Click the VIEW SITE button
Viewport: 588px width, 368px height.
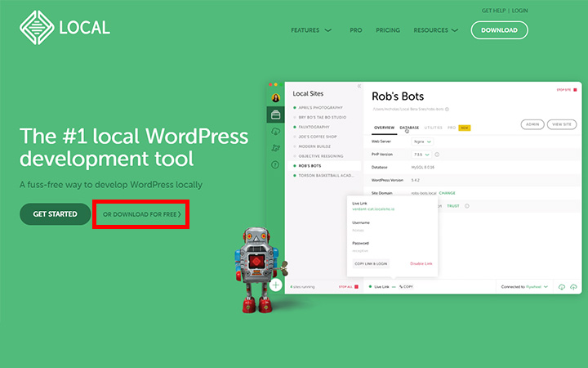pyautogui.click(x=561, y=124)
